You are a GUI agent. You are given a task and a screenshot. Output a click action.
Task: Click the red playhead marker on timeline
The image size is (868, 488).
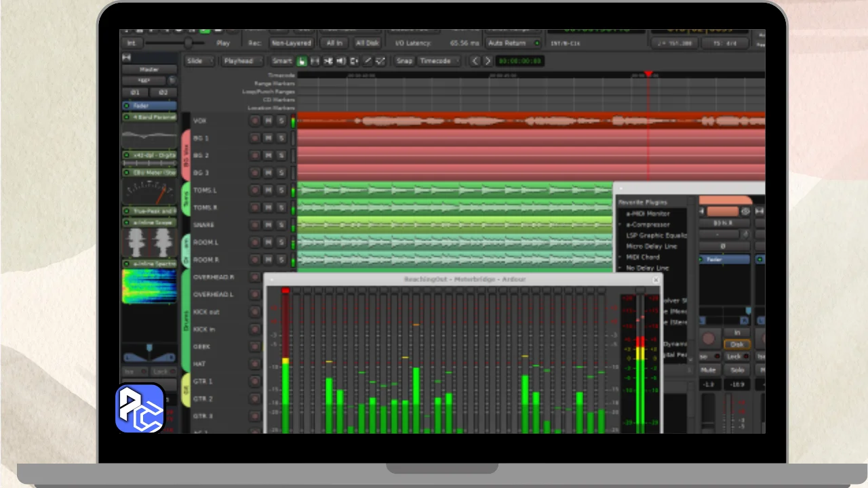coord(648,73)
